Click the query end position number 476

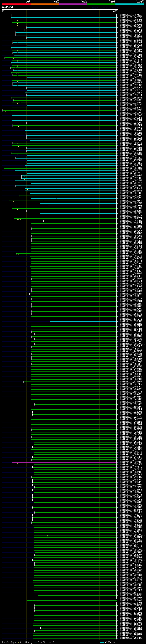pyautogui.click(x=115, y=11)
